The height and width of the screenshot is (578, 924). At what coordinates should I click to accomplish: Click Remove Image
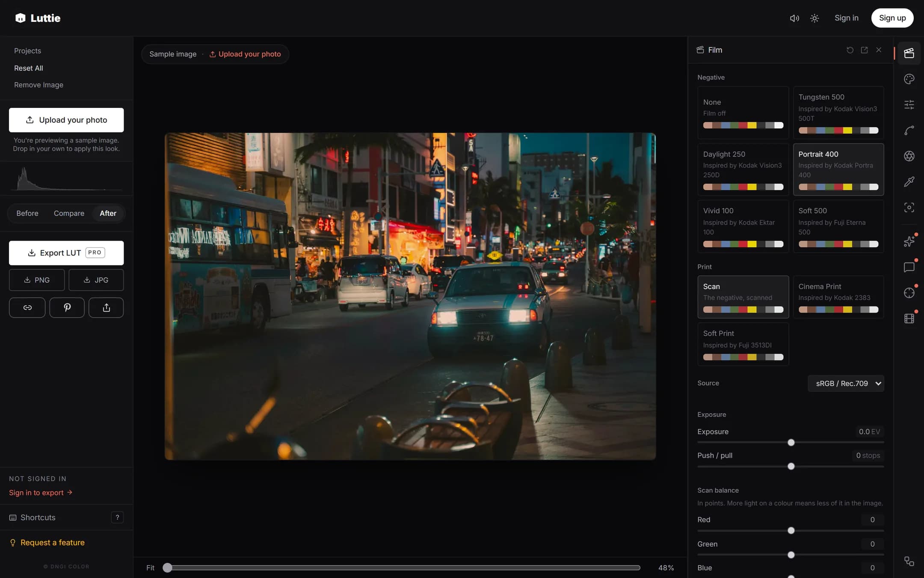coord(38,85)
